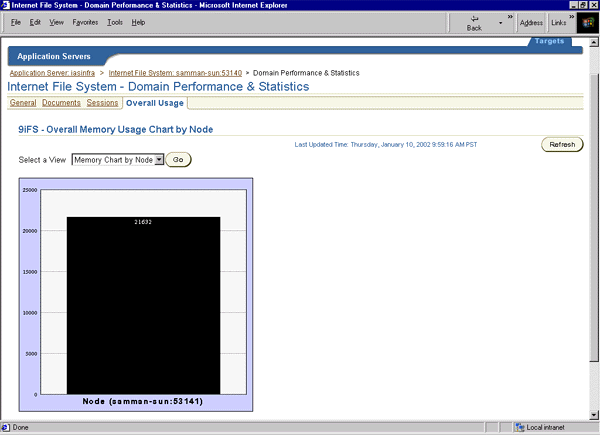
Task: Open the Favorites menu
Action: pyautogui.click(x=85, y=22)
